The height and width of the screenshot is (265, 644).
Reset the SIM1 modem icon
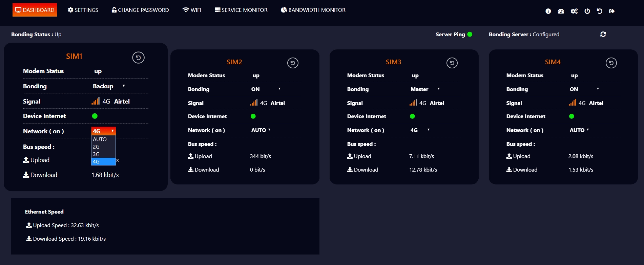tap(138, 58)
